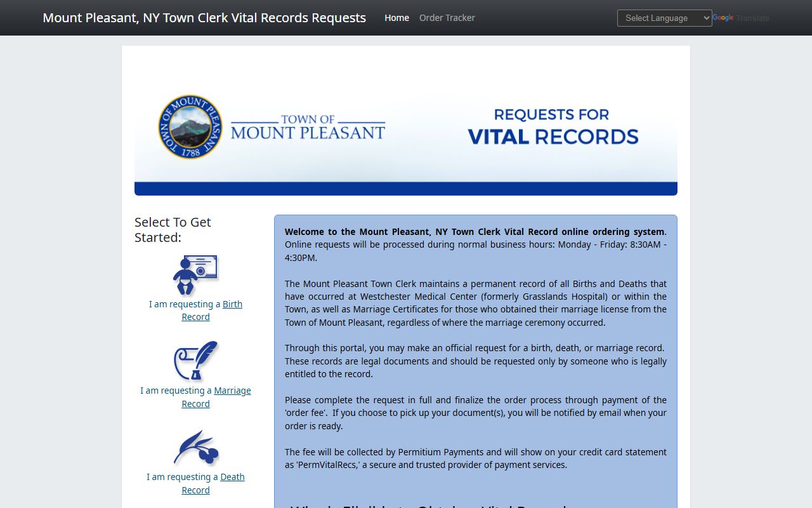Click the 'Select To Get Started:' heading
Screen dimensions: 812x508
(x=173, y=229)
